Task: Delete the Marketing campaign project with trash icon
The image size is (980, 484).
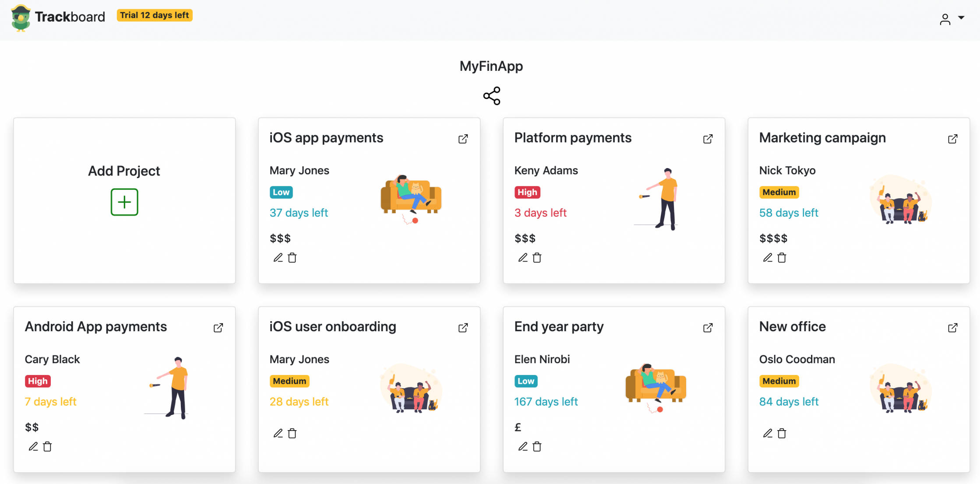Action: tap(782, 258)
